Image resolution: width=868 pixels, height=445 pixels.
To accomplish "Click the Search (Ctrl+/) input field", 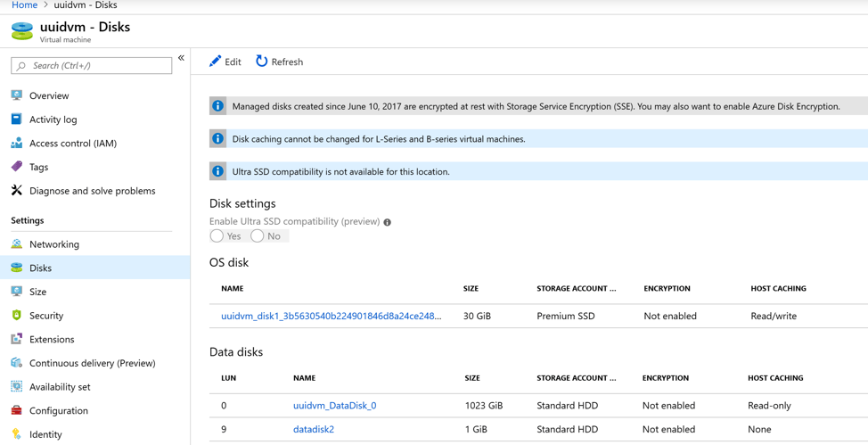I will (x=91, y=65).
